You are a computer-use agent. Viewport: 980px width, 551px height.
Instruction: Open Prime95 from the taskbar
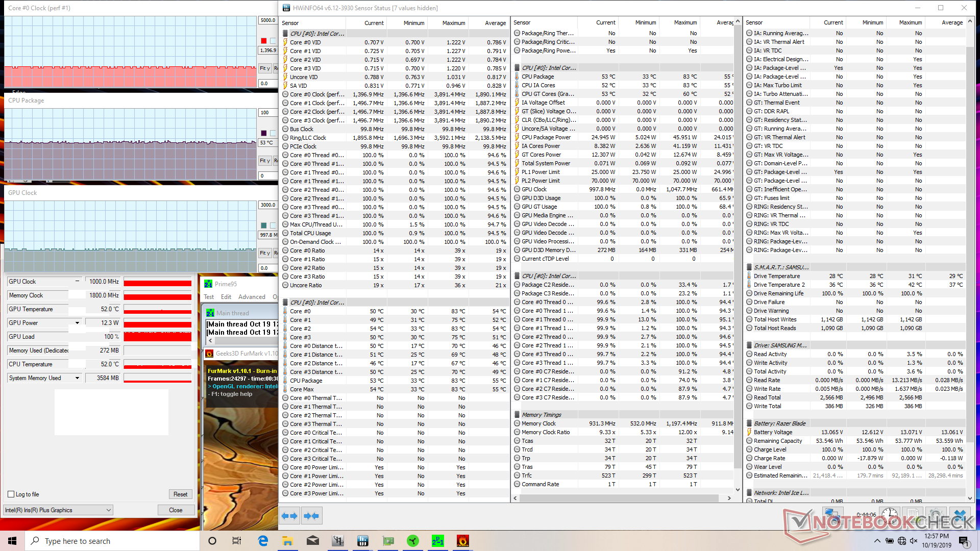[437, 541]
